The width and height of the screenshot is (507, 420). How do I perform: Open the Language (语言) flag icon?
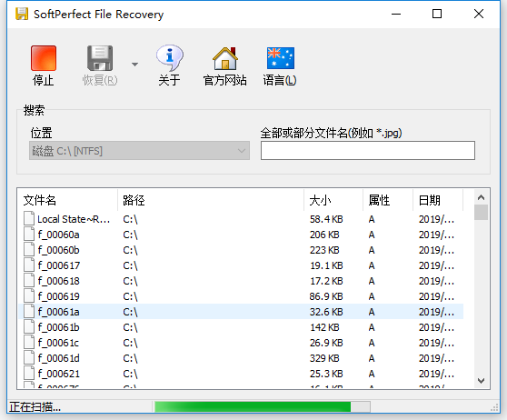281,58
